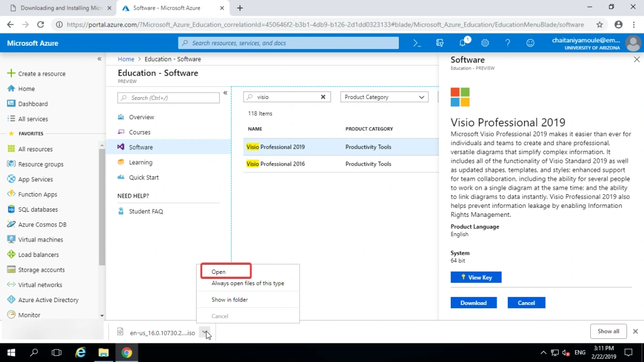Open Internet Explorer from taskbar
This screenshot has height=362, width=644.
click(x=80, y=352)
